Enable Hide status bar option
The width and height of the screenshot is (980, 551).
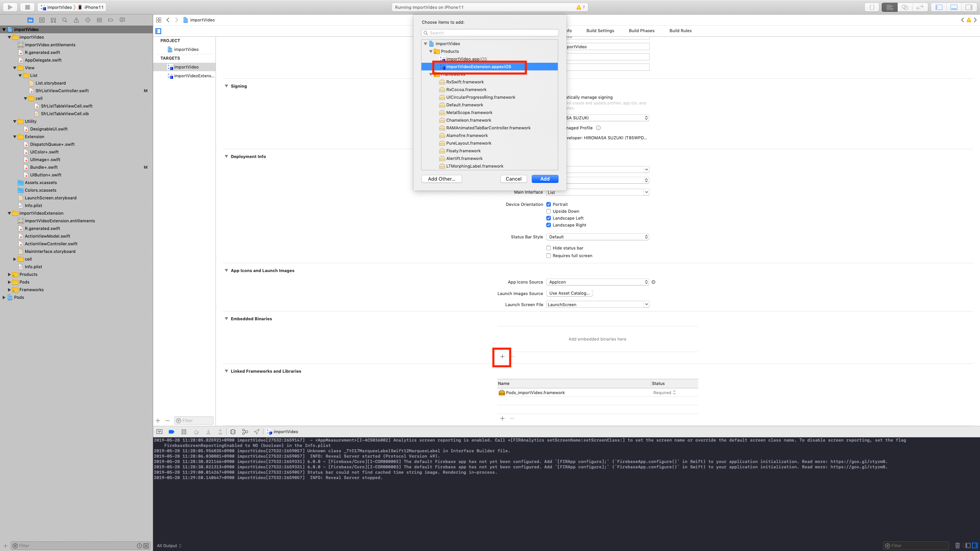click(x=549, y=248)
